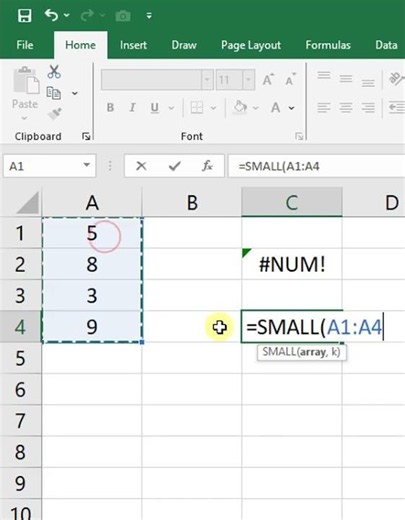Expand the Paste options arrow
This screenshot has width=405, height=520.
(24, 118)
